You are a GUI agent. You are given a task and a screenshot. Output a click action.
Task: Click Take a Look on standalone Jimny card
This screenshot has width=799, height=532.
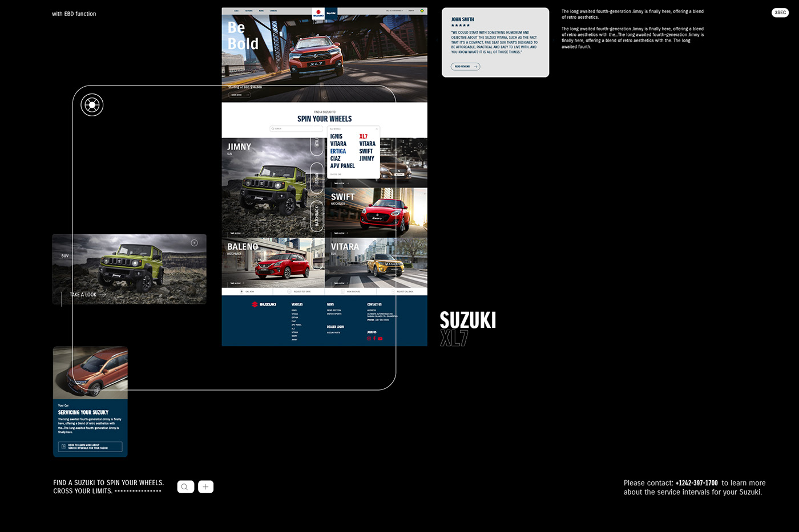88,295
